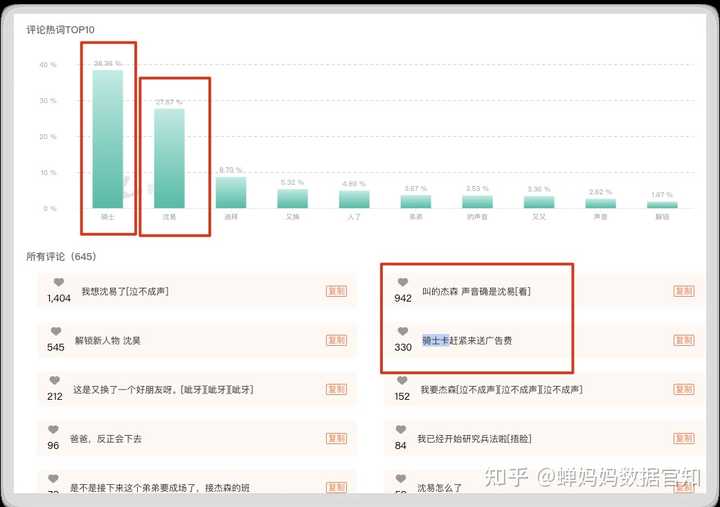Click 复制 for 骑士卡赶紧来送广告费

coord(684,340)
